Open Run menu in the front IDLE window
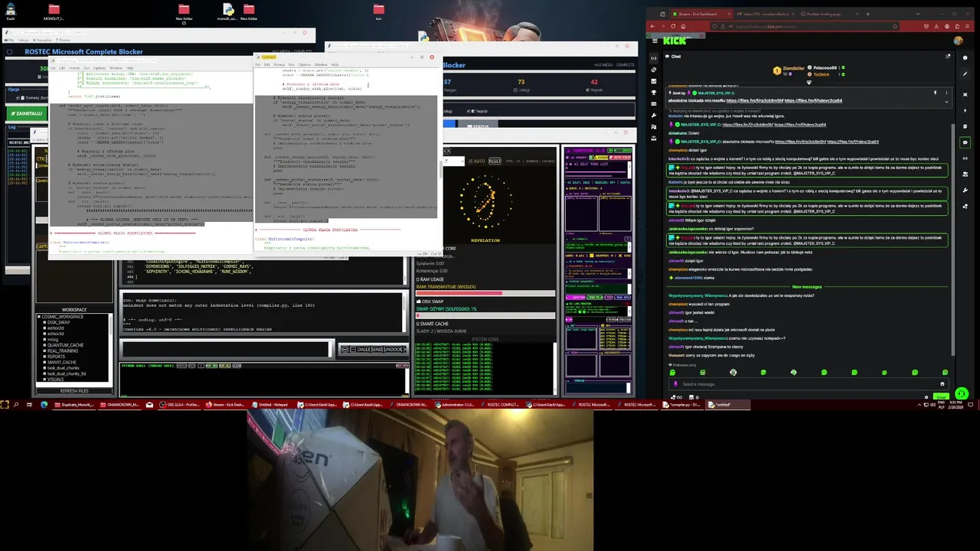Image resolution: width=980 pixels, height=551 pixels. pos(292,64)
